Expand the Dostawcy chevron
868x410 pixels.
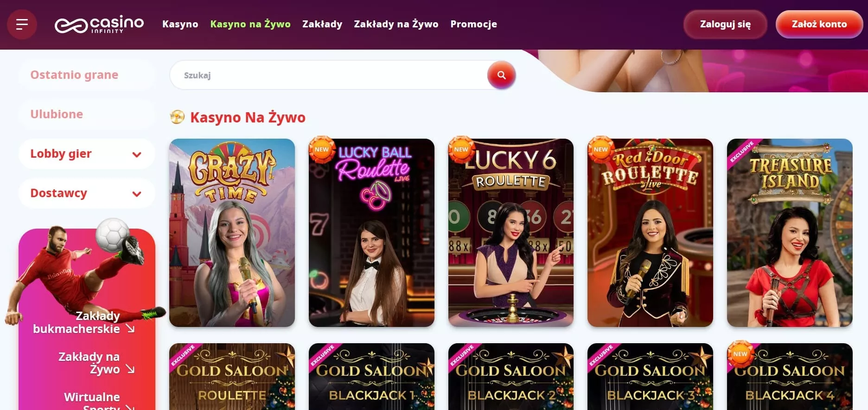point(137,194)
